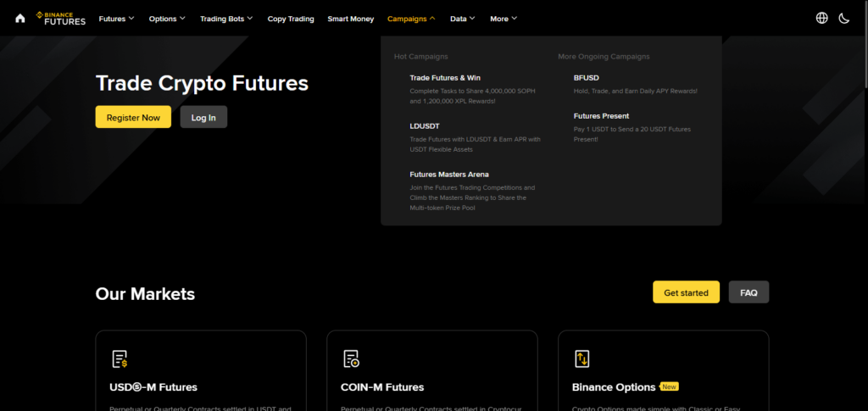Open the COIN-M Futures card title
Image resolution: width=868 pixels, height=411 pixels.
382,387
